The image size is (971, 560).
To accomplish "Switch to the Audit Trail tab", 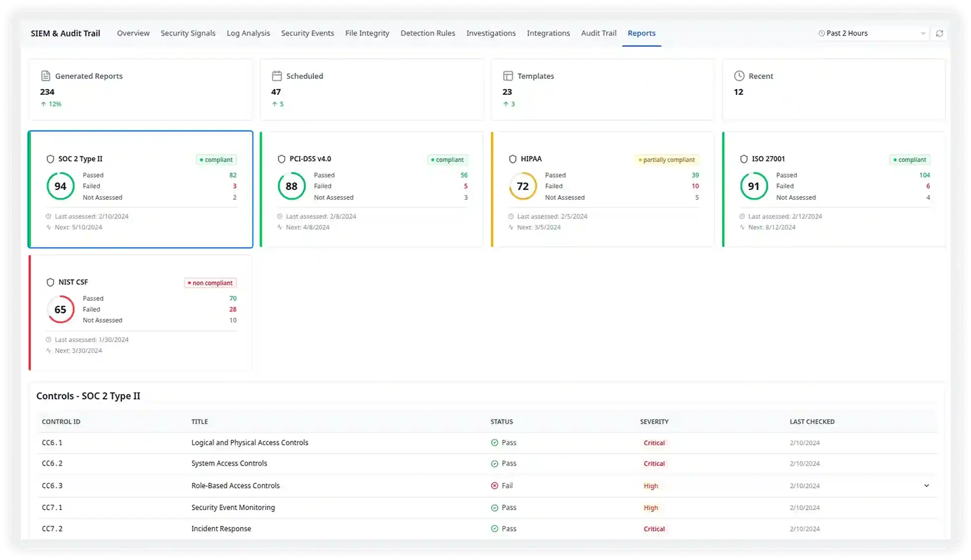I will click(599, 33).
